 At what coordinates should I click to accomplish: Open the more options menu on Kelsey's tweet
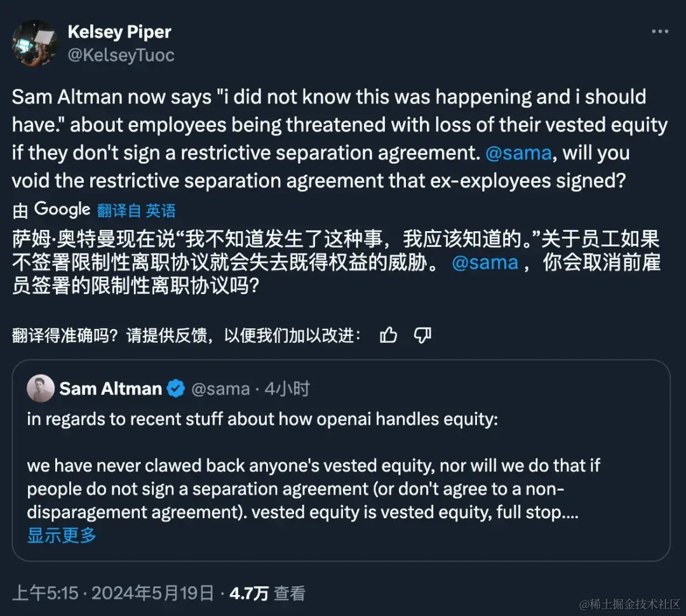tap(661, 30)
